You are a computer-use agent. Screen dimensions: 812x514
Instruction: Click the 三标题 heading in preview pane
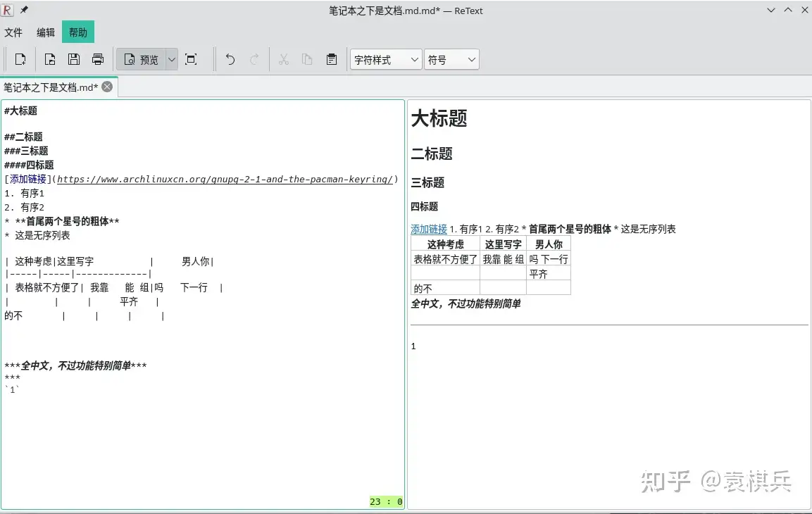427,183
